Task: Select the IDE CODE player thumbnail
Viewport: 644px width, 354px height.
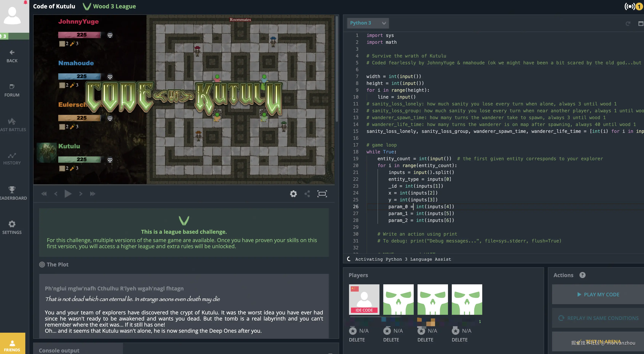Action: point(364,299)
